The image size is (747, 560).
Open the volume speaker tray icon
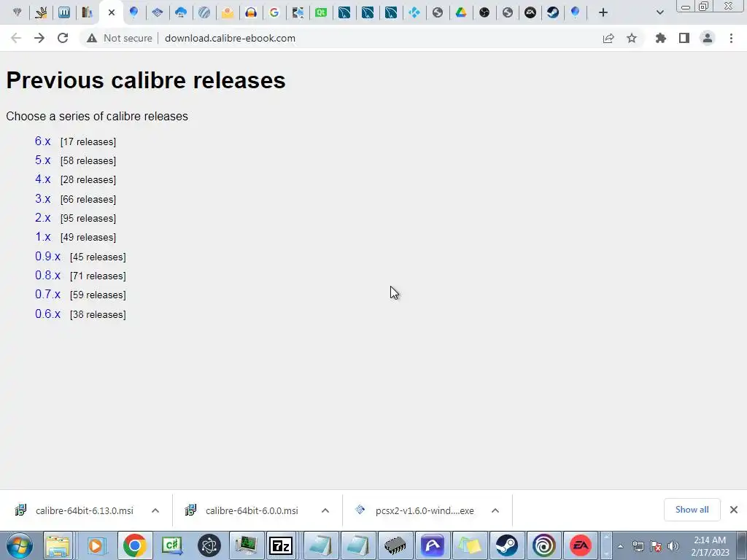673,546
